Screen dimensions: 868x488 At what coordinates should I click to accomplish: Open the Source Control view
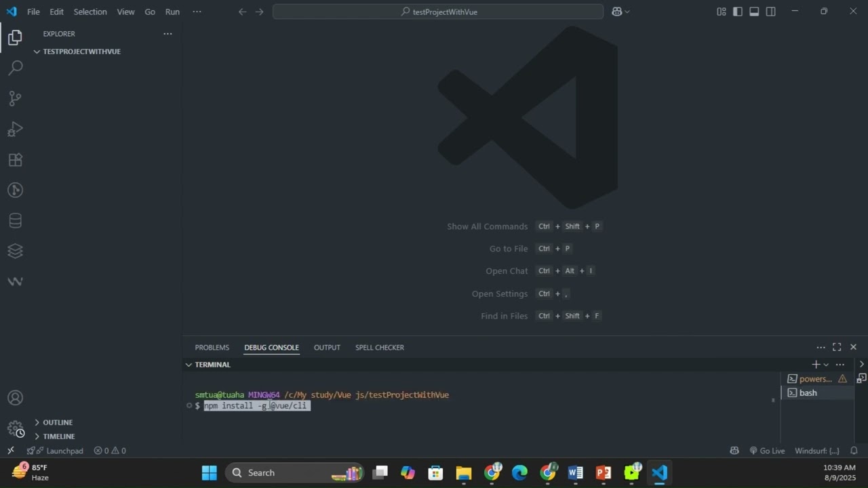point(15,98)
